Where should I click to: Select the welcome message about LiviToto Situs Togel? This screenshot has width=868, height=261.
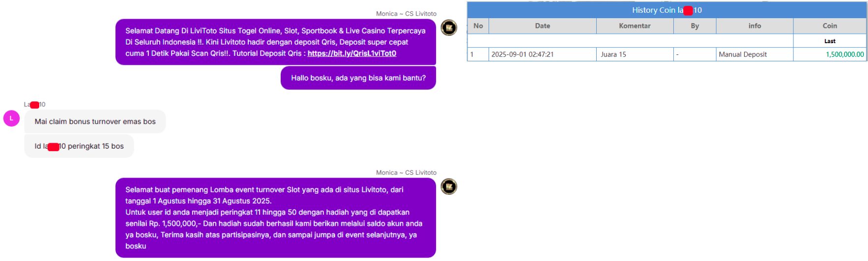(x=276, y=42)
